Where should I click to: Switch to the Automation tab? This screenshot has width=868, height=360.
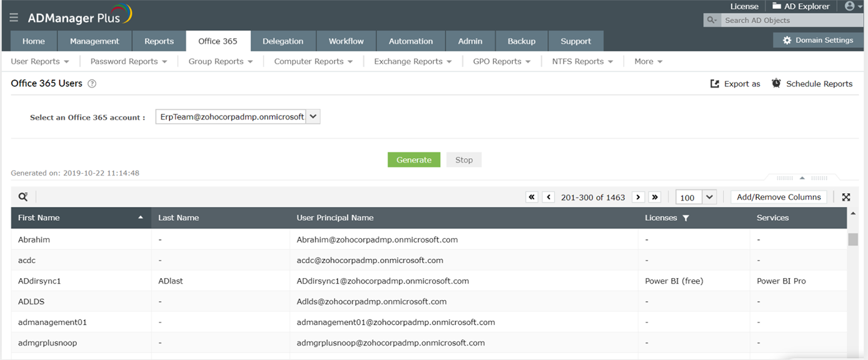pos(411,41)
